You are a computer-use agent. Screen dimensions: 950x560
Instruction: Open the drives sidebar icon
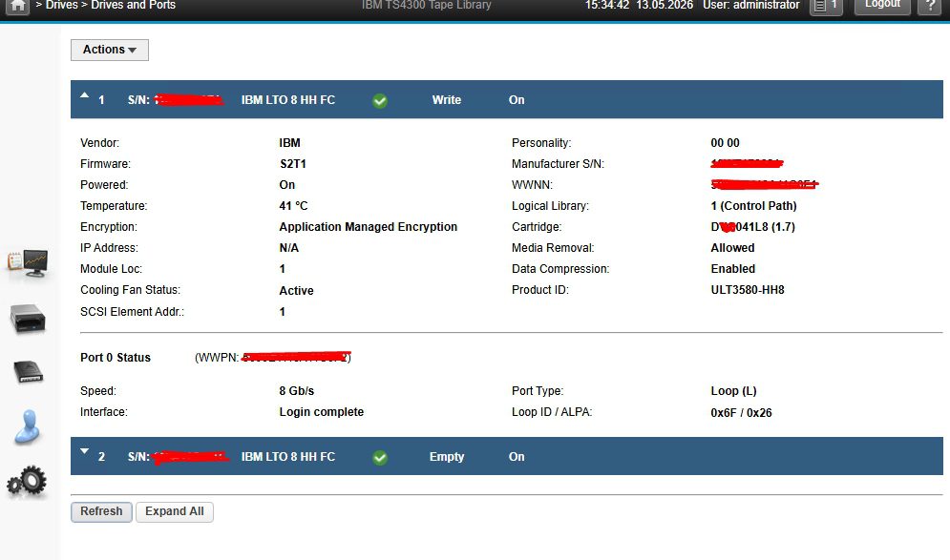point(28,371)
